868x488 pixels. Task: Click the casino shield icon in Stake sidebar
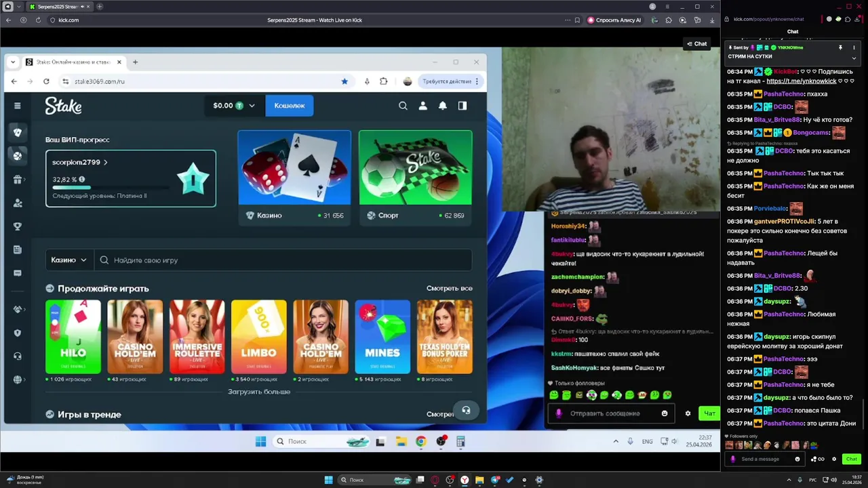(18, 132)
